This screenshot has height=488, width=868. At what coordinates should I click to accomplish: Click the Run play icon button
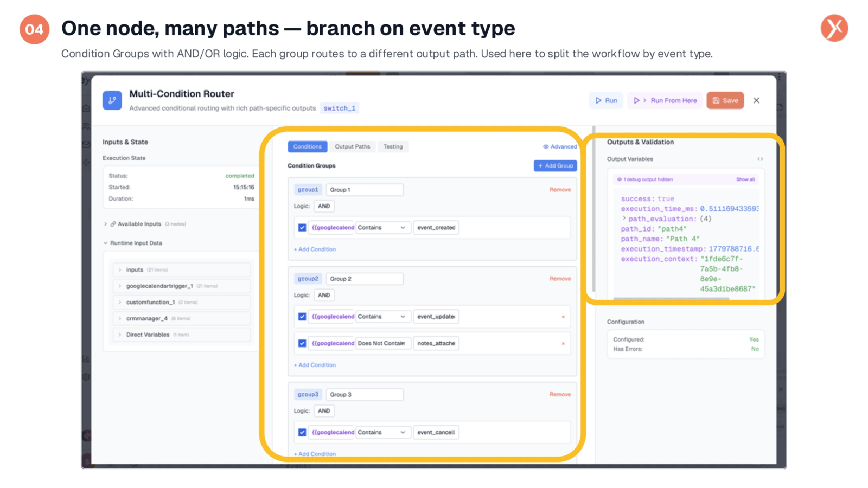click(x=606, y=100)
